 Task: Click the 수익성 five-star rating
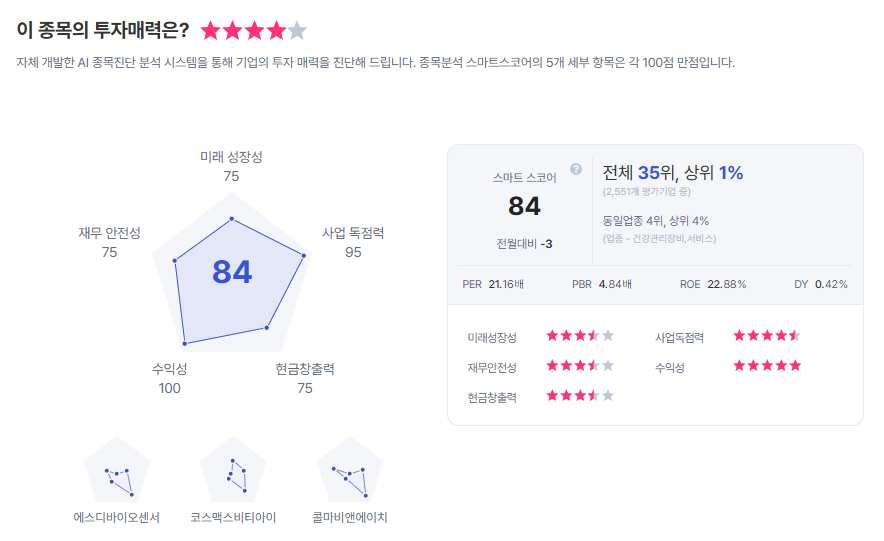tap(767, 366)
